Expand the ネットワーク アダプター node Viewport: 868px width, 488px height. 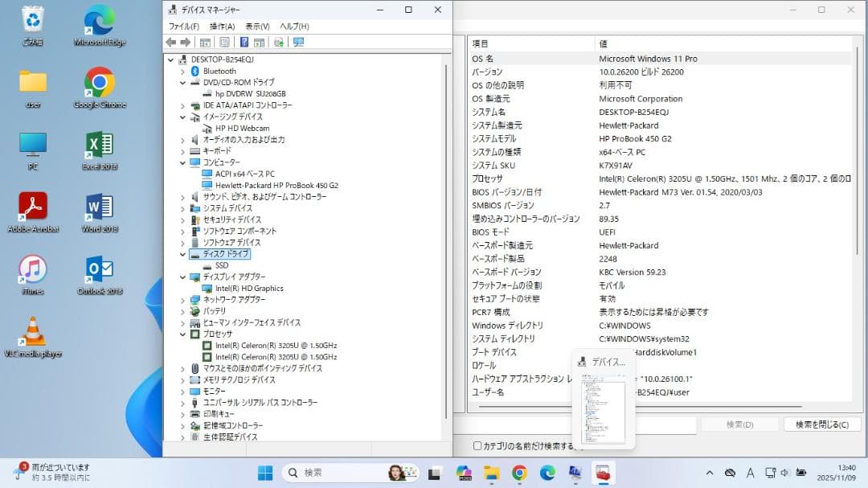pyautogui.click(x=182, y=300)
